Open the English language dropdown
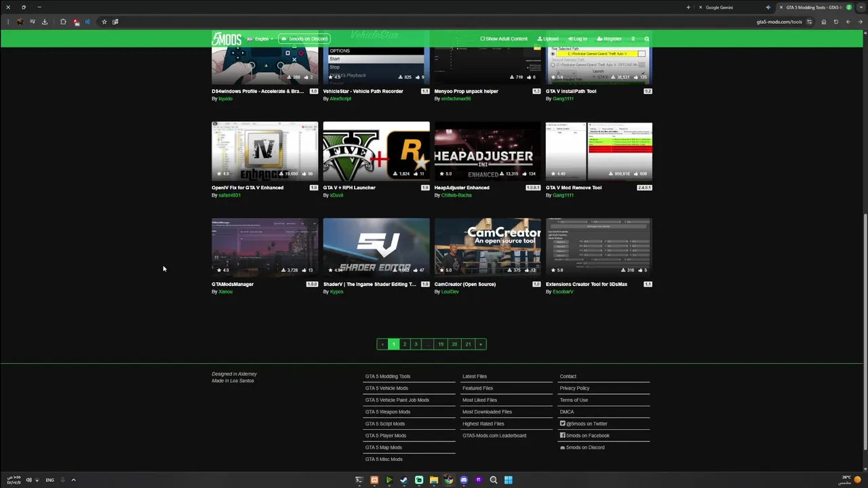This screenshot has height=488, width=868. click(260, 39)
